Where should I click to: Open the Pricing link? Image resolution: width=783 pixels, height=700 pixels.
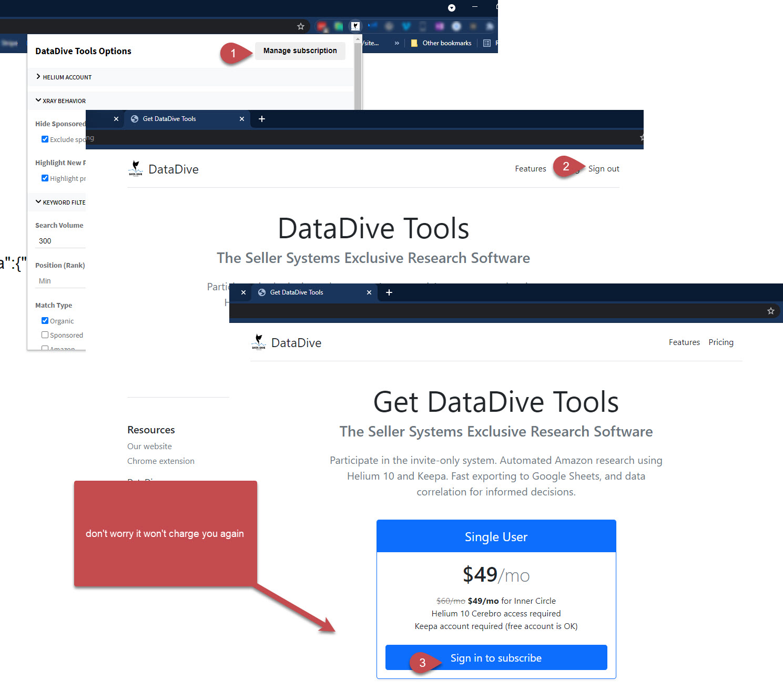point(721,342)
